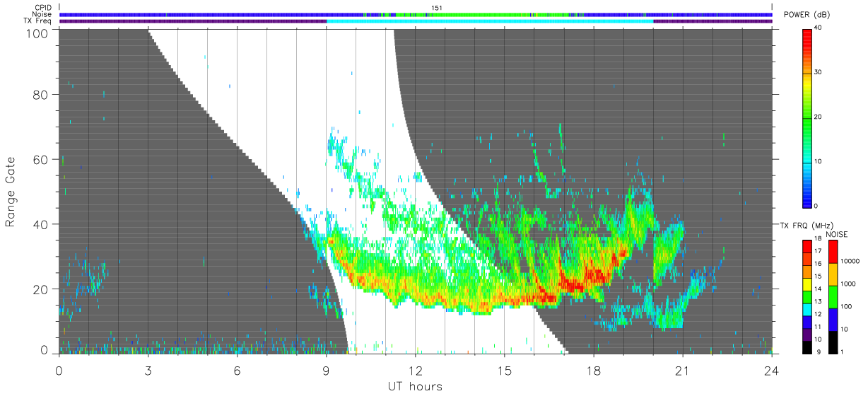Click the CPID label
Screen dimensions: 868x401
(x=44, y=8)
